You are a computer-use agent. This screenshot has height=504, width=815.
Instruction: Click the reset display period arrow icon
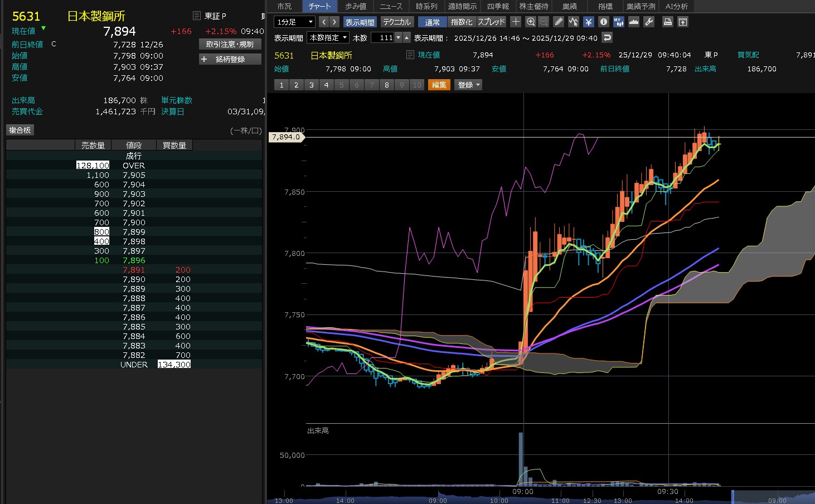coord(607,38)
